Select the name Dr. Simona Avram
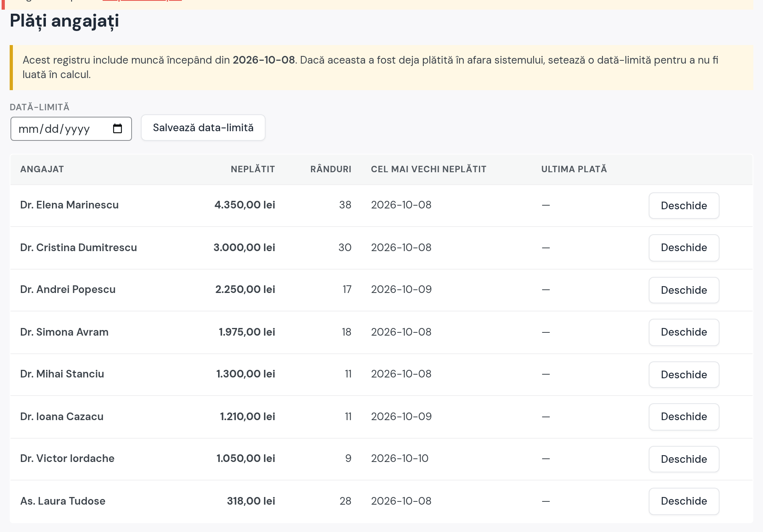This screenshot has height=532, width=763. (x=64, y=332)
